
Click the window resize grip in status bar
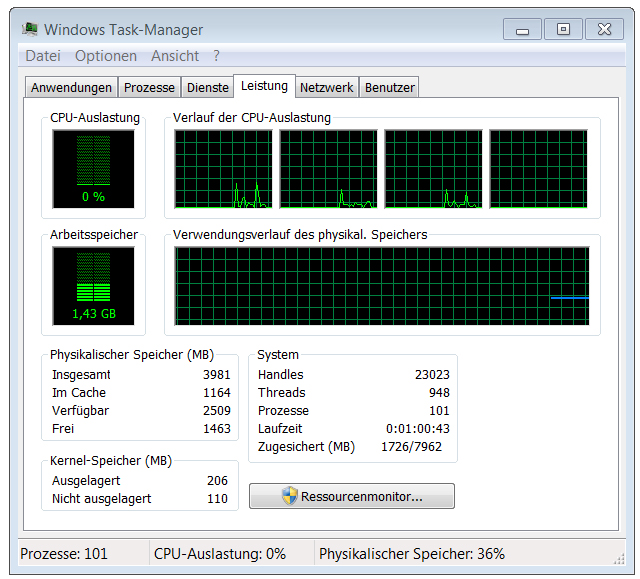pyautogui.click(x=619, y=559)
